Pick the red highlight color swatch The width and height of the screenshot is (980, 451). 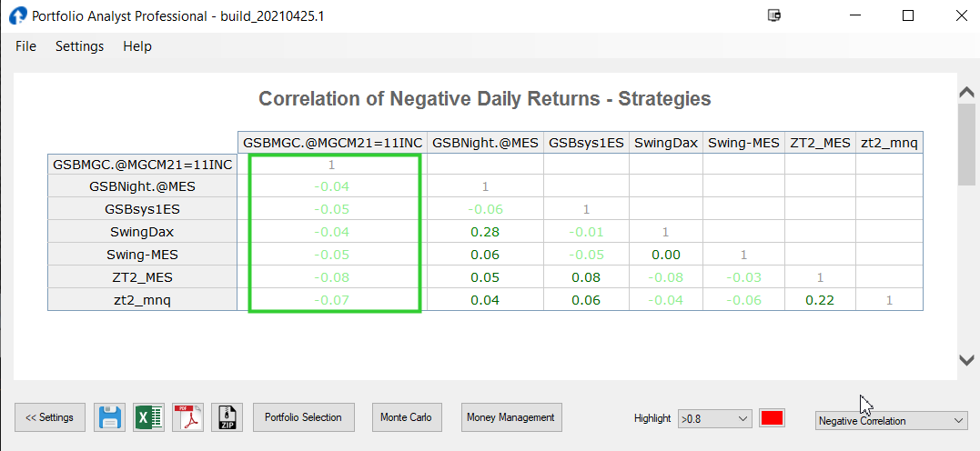pyautogui.click(x=772, y=418)
